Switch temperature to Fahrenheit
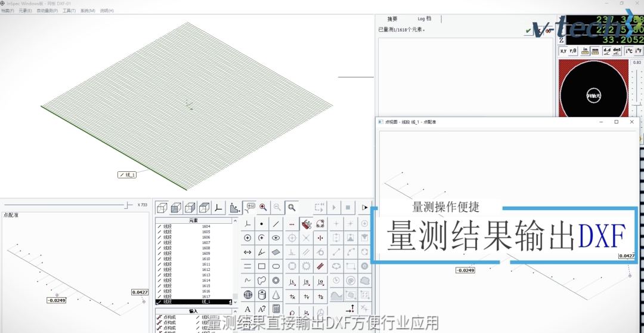The width and height of the screenshot is (644, 333). [x=638, y=51]
